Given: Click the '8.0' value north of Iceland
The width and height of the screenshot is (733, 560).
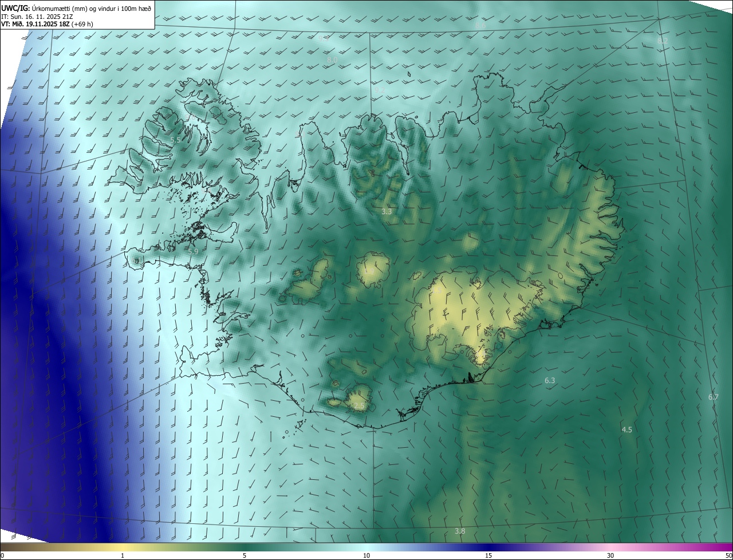Looking at the screenshot, I should pos(332,60).
